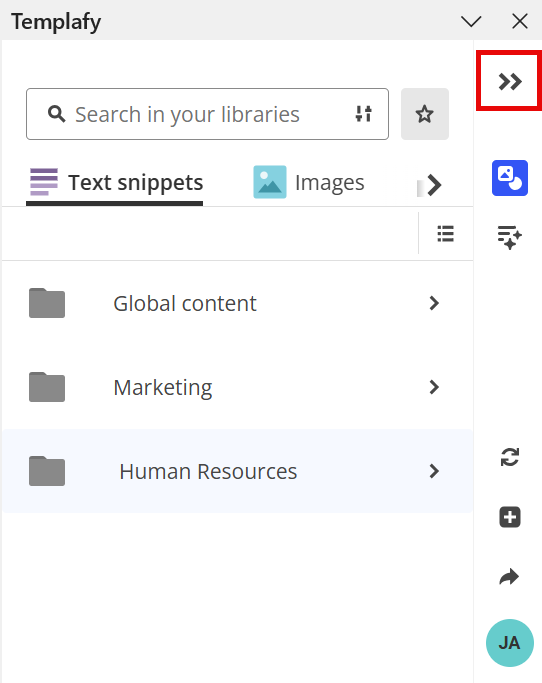The height and width of the screenshot is (683, 542).
Task: Switch to the Text snippets tab
Action: (x=115, y=183)
